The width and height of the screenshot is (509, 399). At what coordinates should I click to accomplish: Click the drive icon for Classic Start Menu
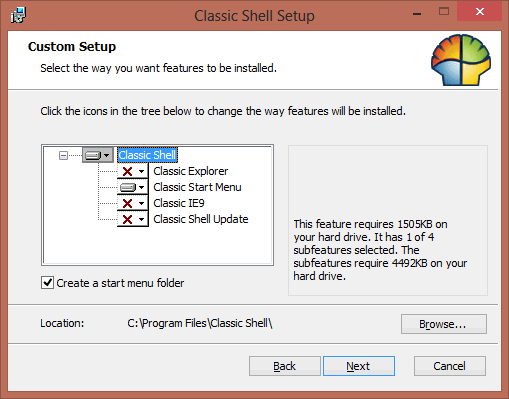[x=128, y=187]
